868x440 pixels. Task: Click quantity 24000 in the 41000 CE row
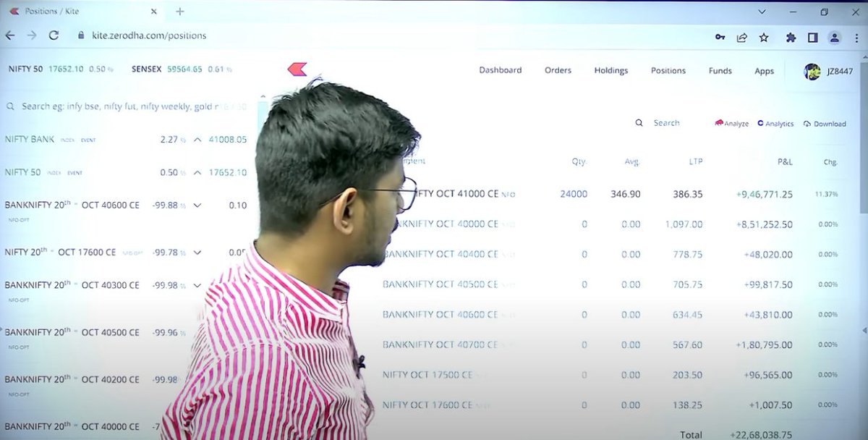pos(574,194)
